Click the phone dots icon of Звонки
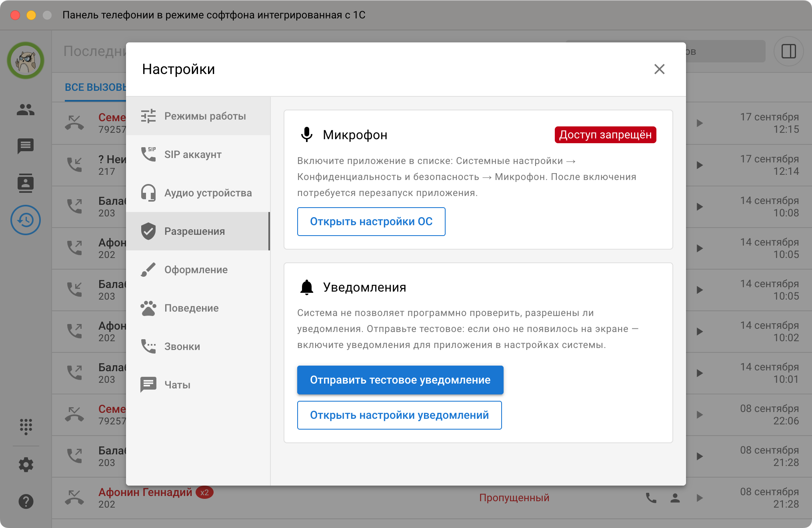The image size is (812, 528). (x=148, y=346)
